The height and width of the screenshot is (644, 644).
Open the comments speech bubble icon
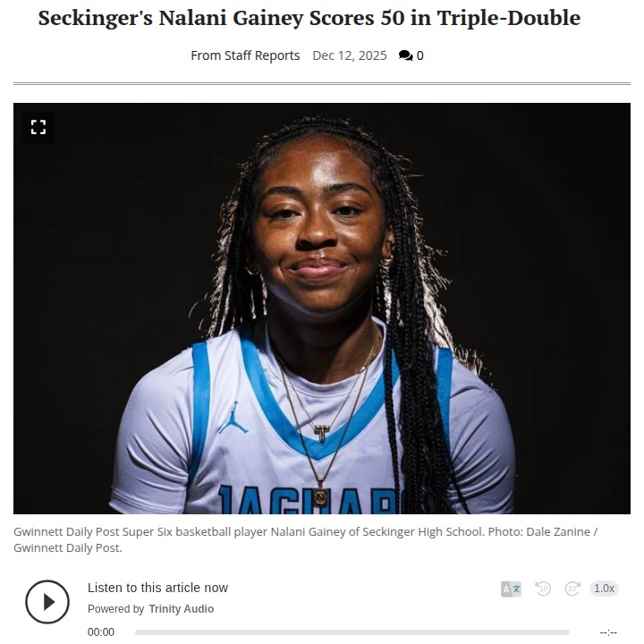pos(405,55)
